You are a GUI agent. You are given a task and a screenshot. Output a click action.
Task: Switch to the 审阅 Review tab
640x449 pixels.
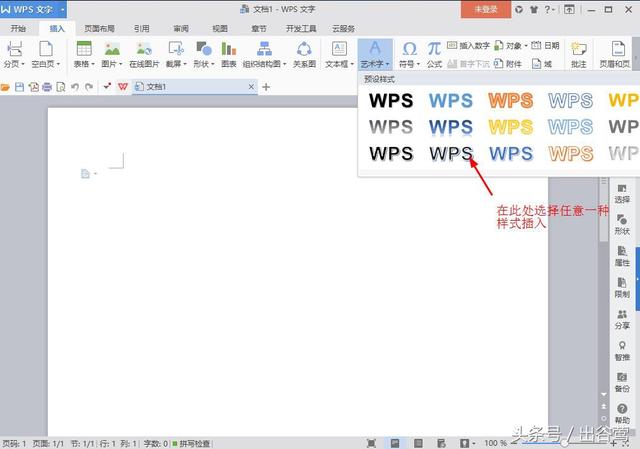tap(181, 29)
